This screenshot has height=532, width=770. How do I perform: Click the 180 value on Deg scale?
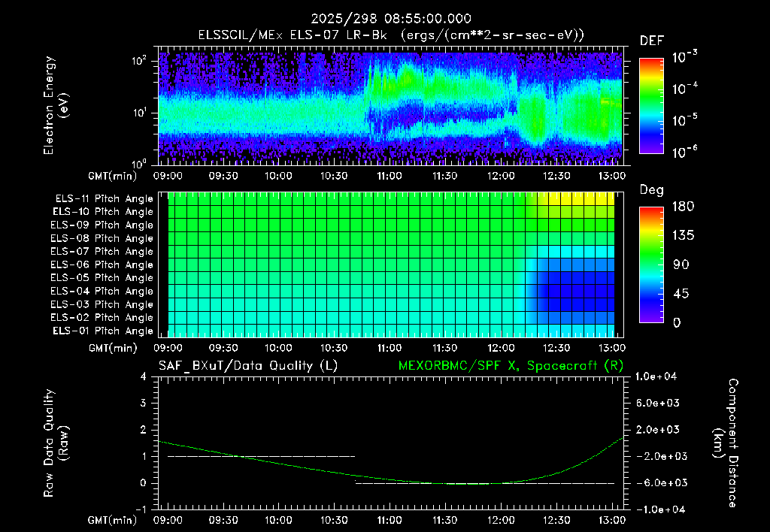[x=683, y=207]
